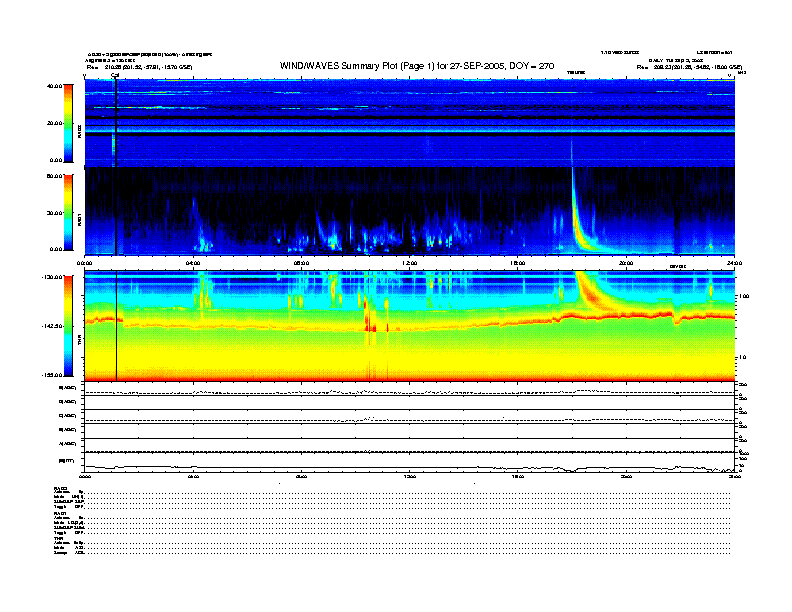The width and height of the screenshot is (792, 612).
Task: Click the -120.00 value on TNR scale
Action: click(x=52, y=277)
